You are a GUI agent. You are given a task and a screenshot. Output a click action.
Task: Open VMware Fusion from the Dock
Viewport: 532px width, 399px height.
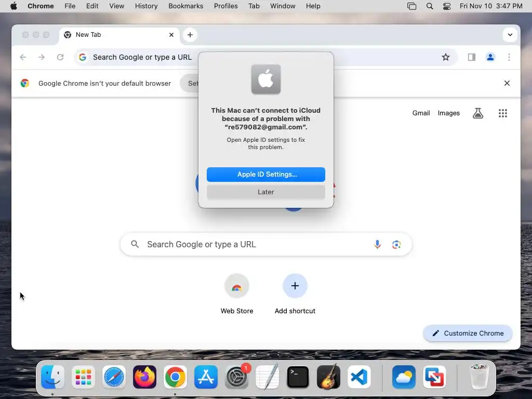434,377
